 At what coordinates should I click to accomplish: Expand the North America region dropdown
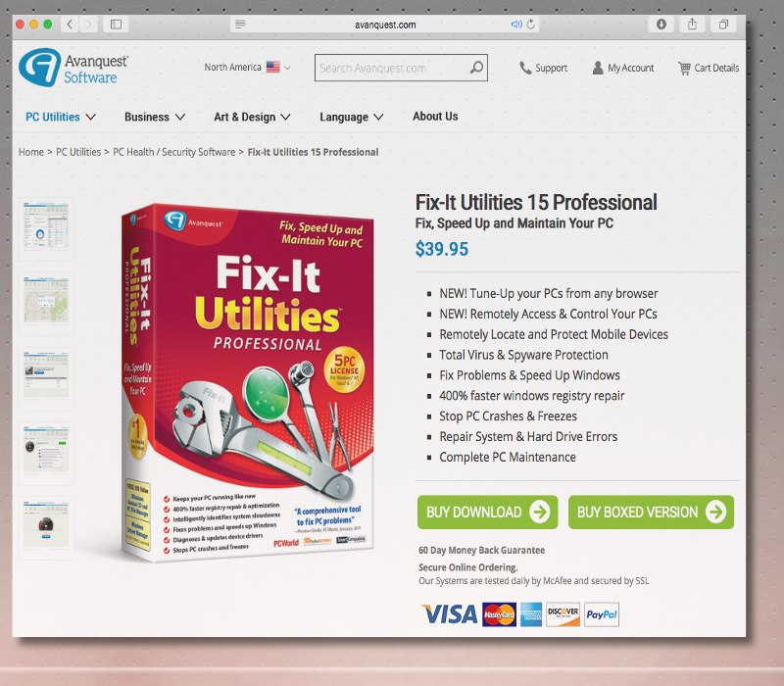247,67
